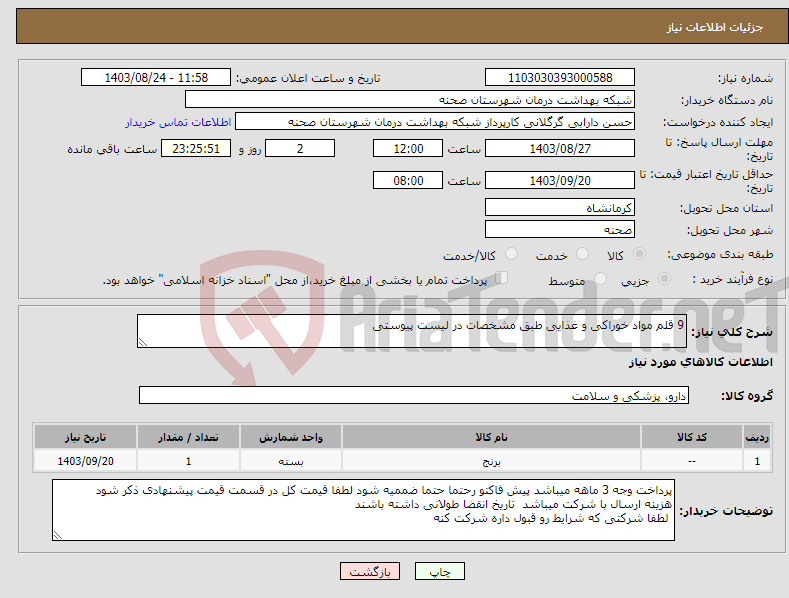Viewport: 789px width, 598px height.
Task: Click the نام کالا column header
Action: point(491,437)
